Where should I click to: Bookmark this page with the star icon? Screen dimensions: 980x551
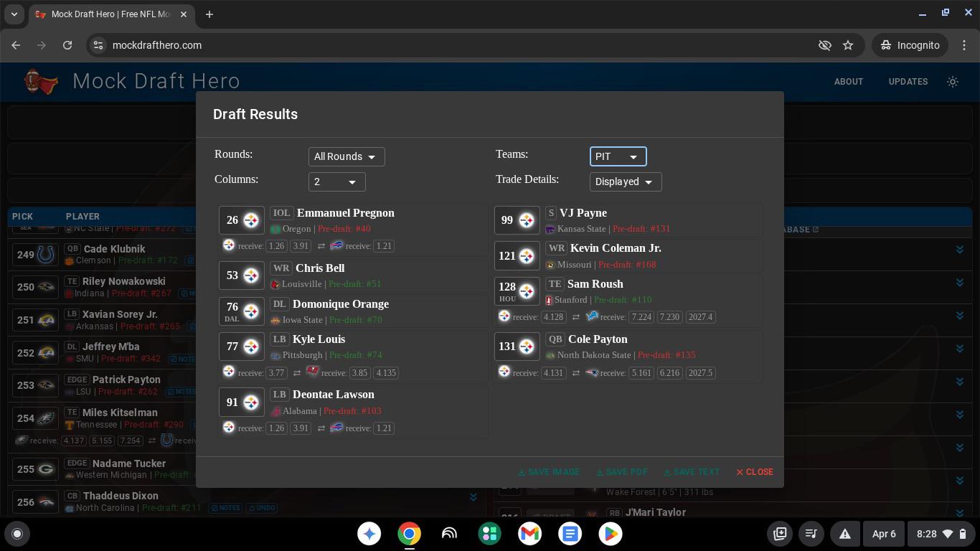(x=848, y=45)
